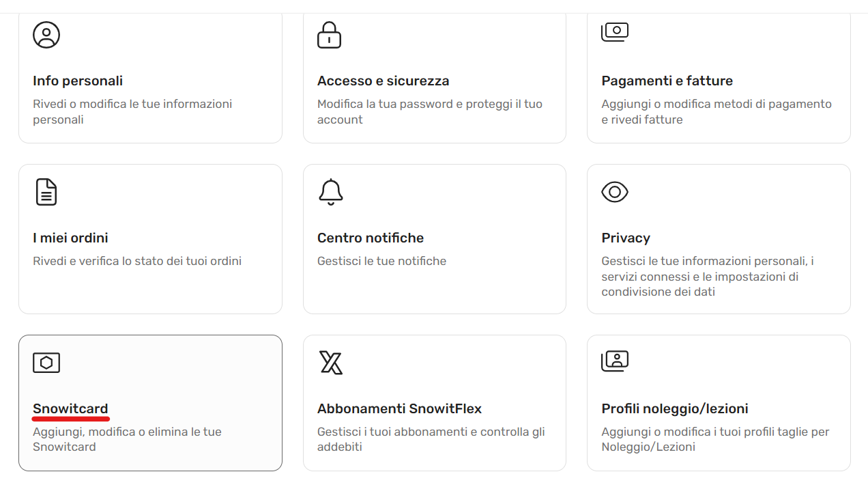Viewport: 868px width, 487px height.
Task: Click the bell icon for notifications
Action: [x=331, y=192]
